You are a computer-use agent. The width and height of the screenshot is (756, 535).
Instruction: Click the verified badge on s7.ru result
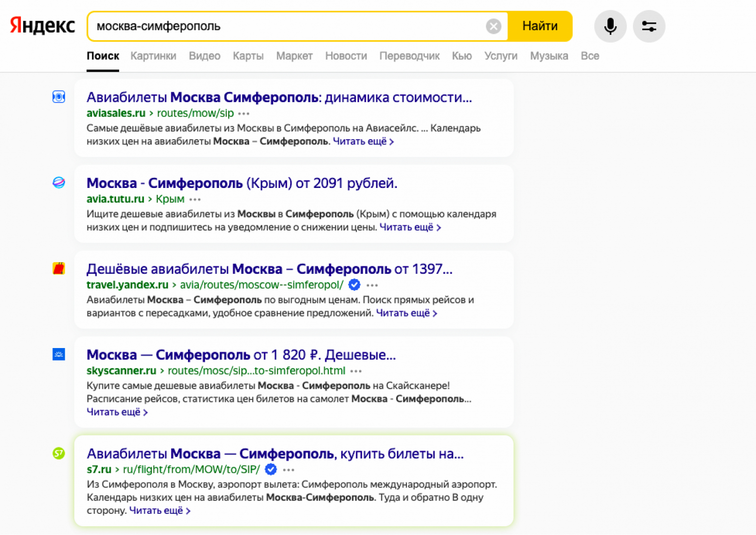click(x=271, y=469)
